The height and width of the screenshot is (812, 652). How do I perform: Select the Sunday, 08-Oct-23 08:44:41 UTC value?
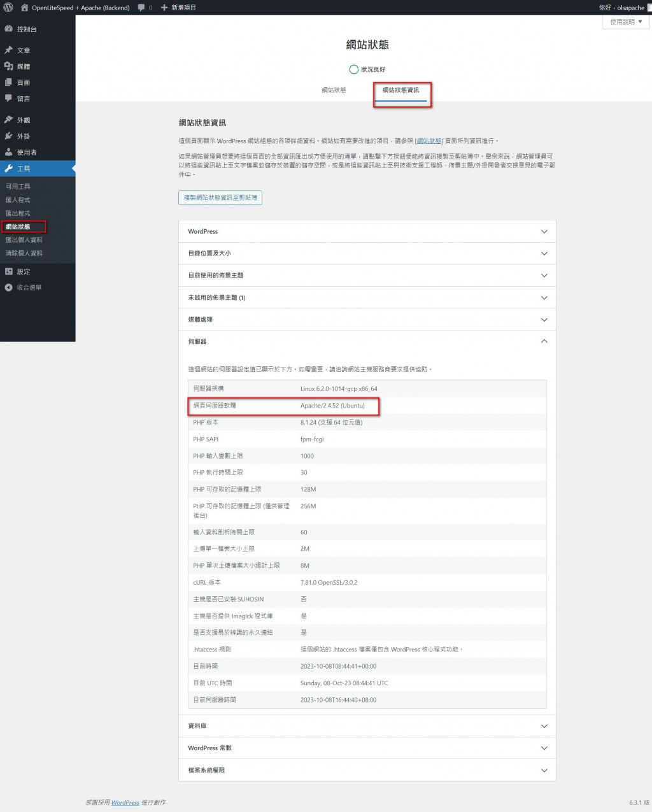(x=344, y=683)
